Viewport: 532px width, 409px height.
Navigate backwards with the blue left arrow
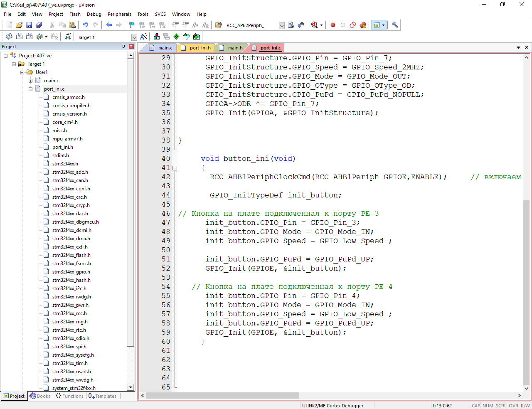tap(109, 25)
